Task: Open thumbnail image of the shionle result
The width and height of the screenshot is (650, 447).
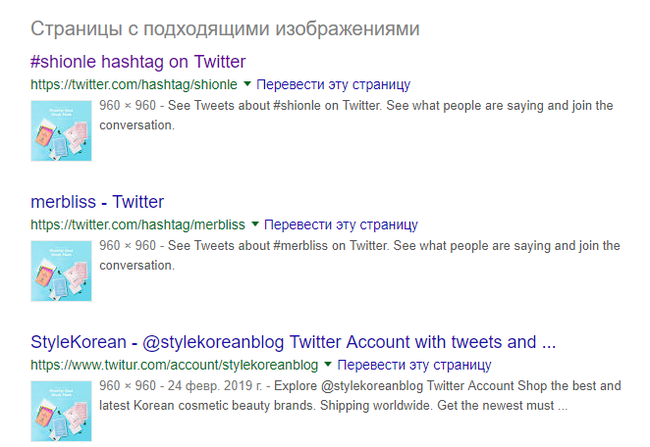Action: 62,129
